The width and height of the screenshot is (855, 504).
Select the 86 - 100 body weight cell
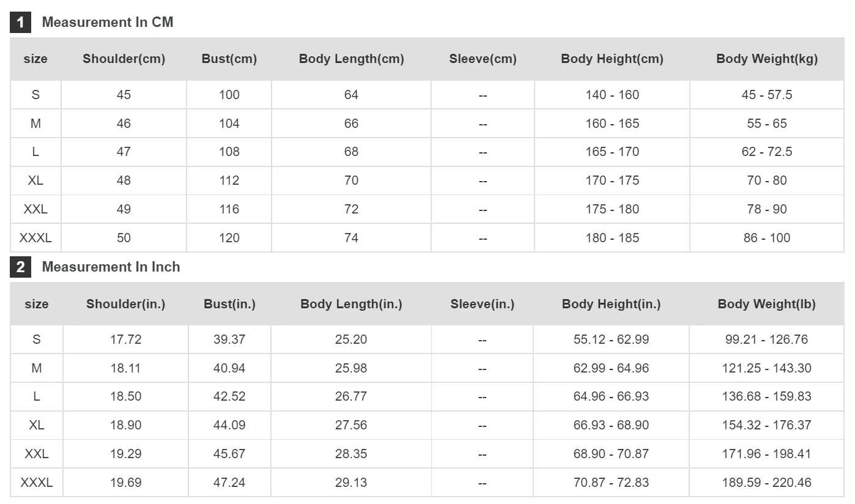click(766, 238)
